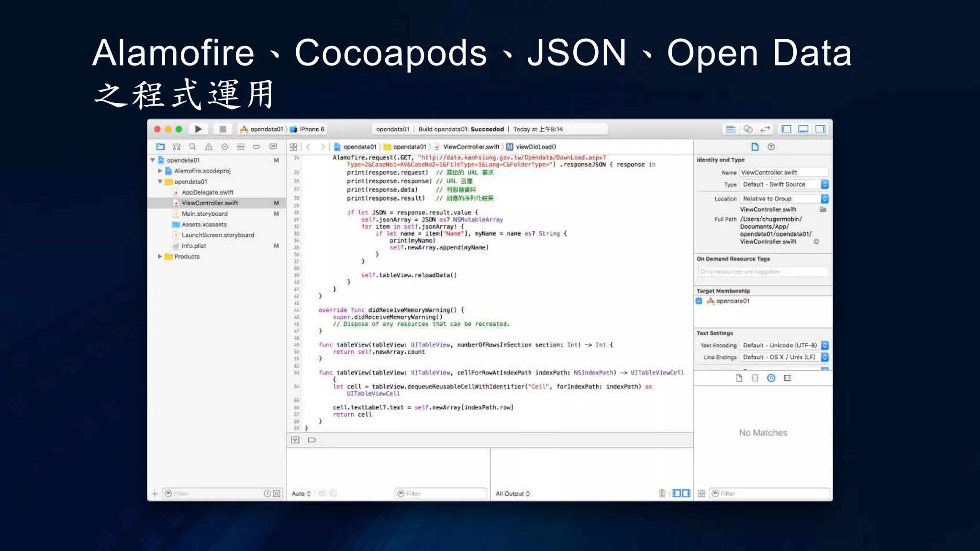Collapse the opendata01 project root
980x551 pixels.
point(153,160)
